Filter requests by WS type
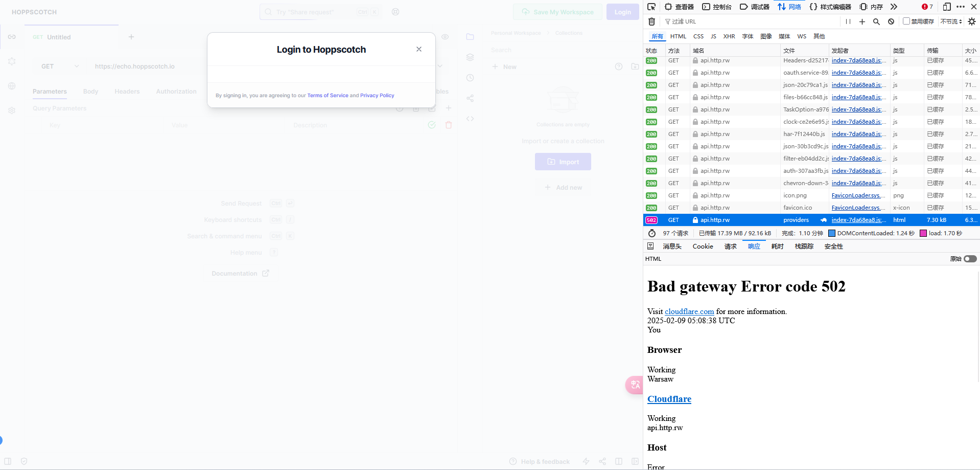Screen dimensions: 980x470 pos(802,36)
